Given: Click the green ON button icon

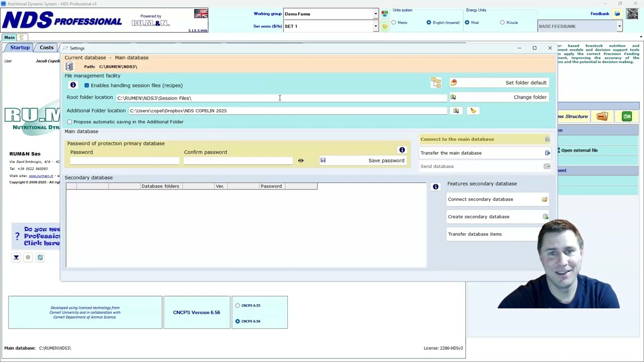Looking at the screenshot, I should click(x=627, y=117).
